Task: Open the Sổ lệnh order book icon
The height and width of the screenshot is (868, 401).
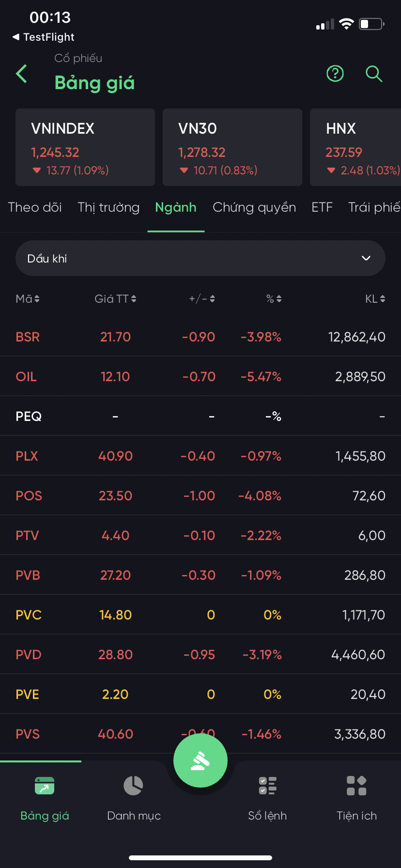Action: point(267,786)
